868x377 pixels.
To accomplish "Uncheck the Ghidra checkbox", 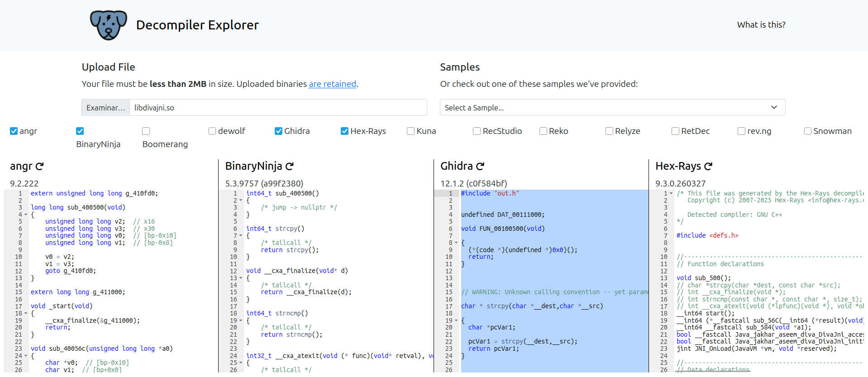I will point(278,131).
